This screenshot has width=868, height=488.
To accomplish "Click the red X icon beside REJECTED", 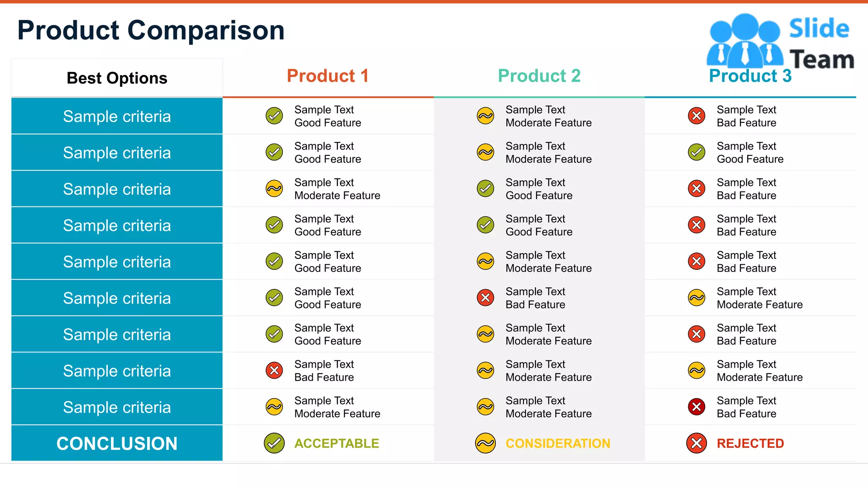I will [696, 443].
